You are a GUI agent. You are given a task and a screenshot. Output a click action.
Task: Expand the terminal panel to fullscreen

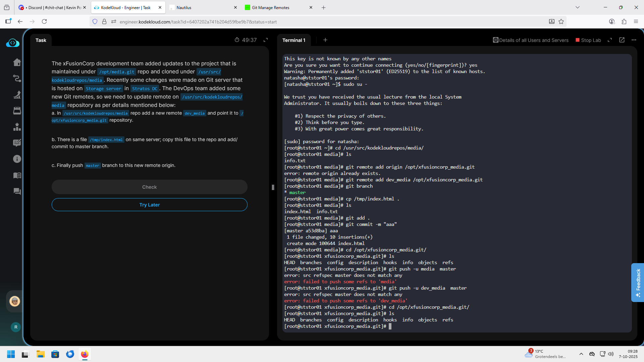click(610, 40)
